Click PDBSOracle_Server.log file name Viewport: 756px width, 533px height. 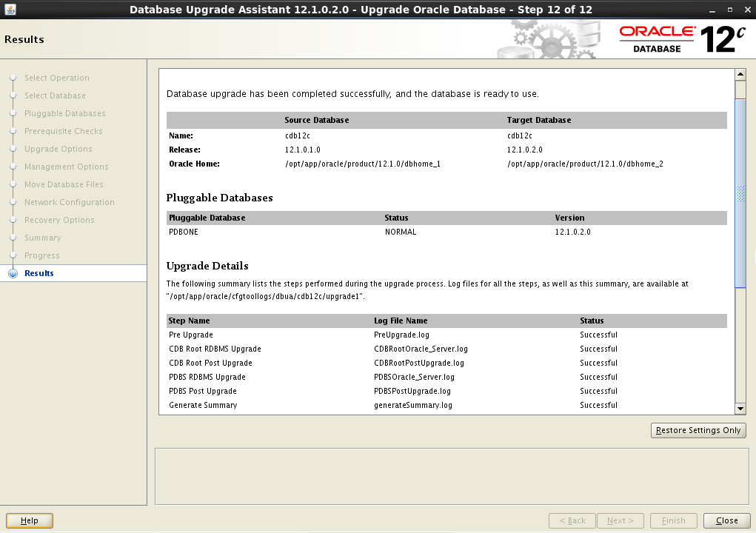pos(414,377)
